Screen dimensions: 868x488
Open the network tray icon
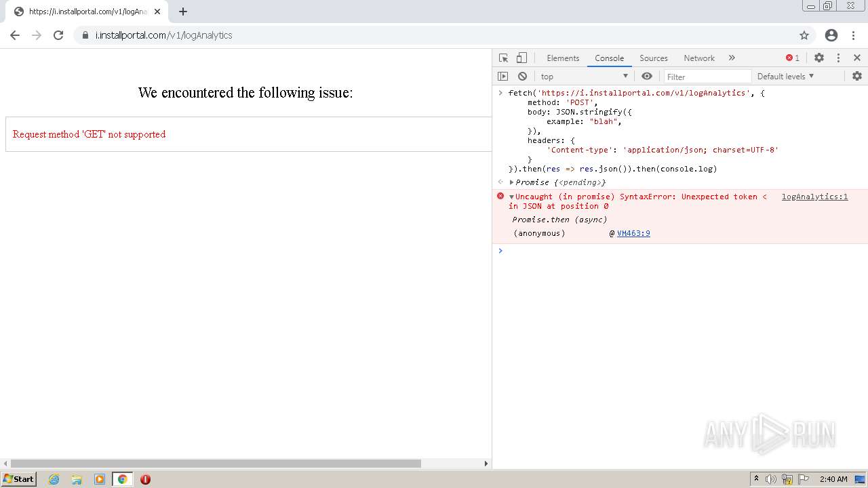click(x=787, y=479)
